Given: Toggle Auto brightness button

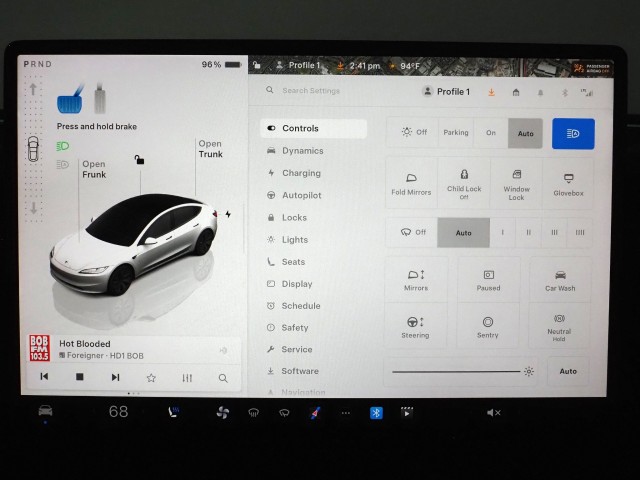Looking at the screenshot, I should click(568, 371).
